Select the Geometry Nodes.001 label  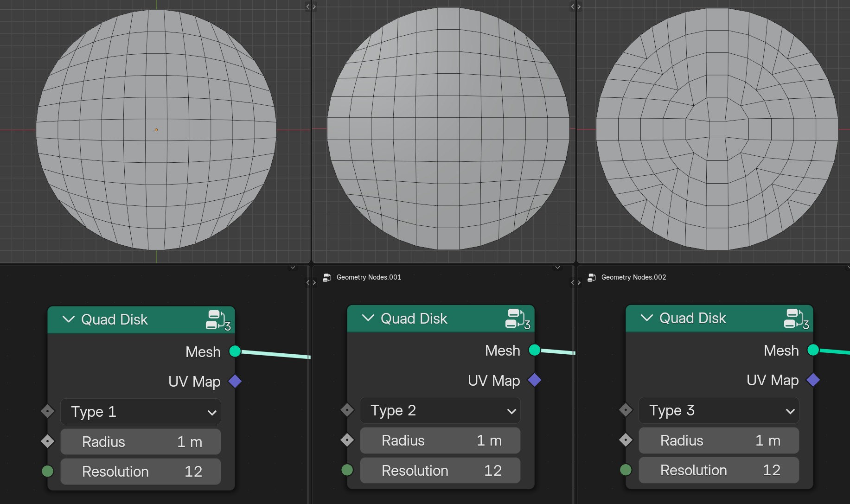click(369, 277)
